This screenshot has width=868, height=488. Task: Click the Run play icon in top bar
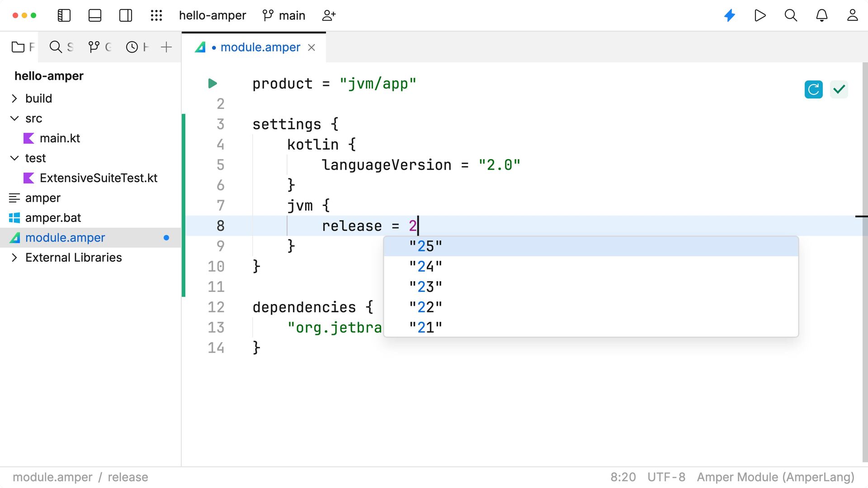coord(760,15)
